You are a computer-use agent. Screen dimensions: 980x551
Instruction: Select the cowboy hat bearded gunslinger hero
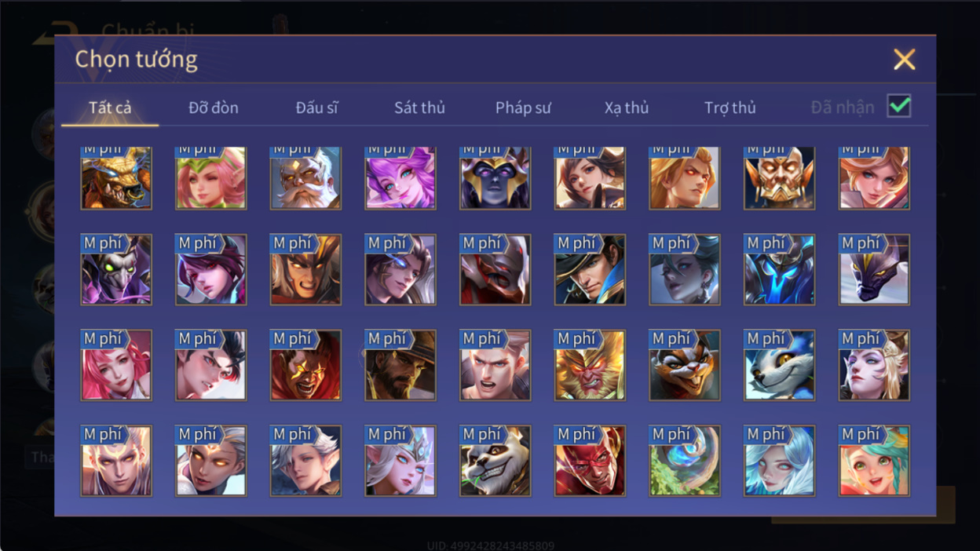pyautogui.click(x=400, y=365)
